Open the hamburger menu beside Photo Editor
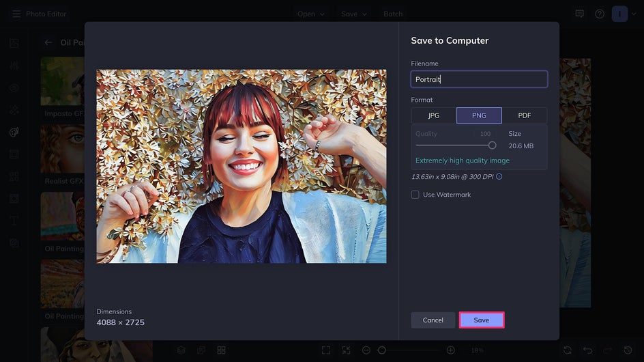This screenshot has width=644, height=362. 16,14
